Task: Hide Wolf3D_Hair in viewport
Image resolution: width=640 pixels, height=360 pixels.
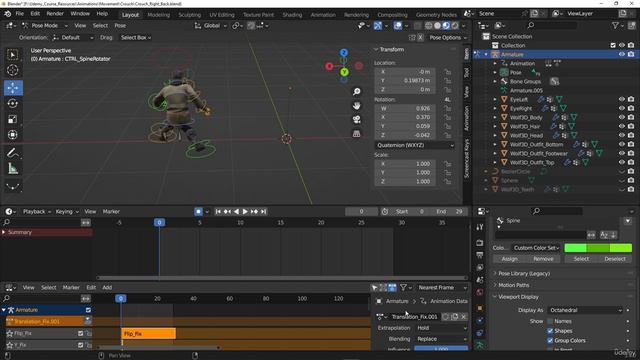Action: coord(622,126)
